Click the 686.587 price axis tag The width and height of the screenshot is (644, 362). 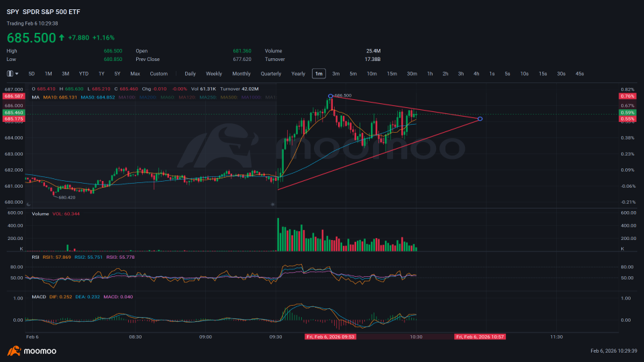point(13,96)
